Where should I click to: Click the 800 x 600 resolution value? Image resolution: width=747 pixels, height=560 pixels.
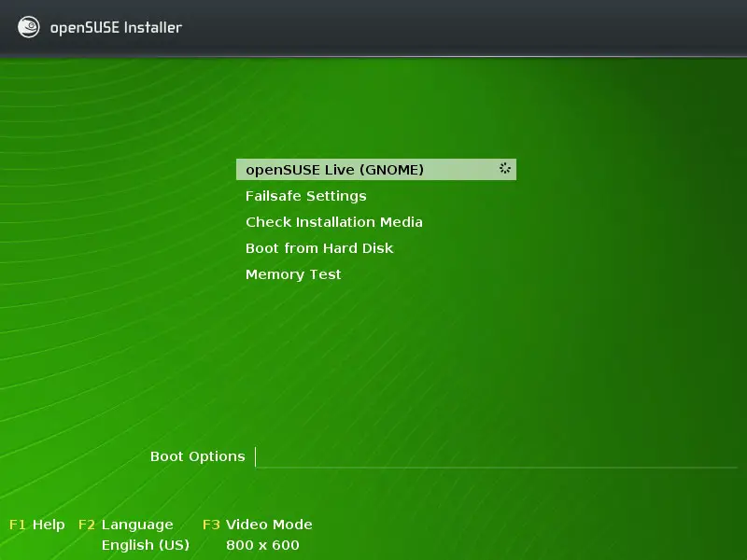(x=262, y=545)
